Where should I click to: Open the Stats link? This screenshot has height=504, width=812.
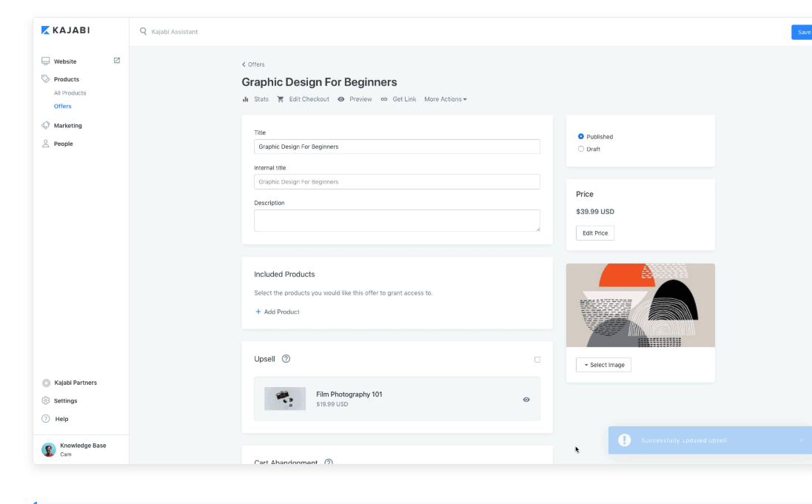tap(261, 99)
